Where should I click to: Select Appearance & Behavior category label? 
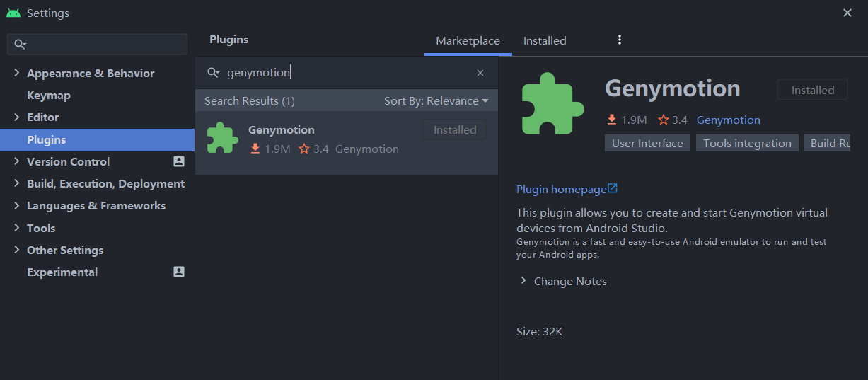click(91, 73)
